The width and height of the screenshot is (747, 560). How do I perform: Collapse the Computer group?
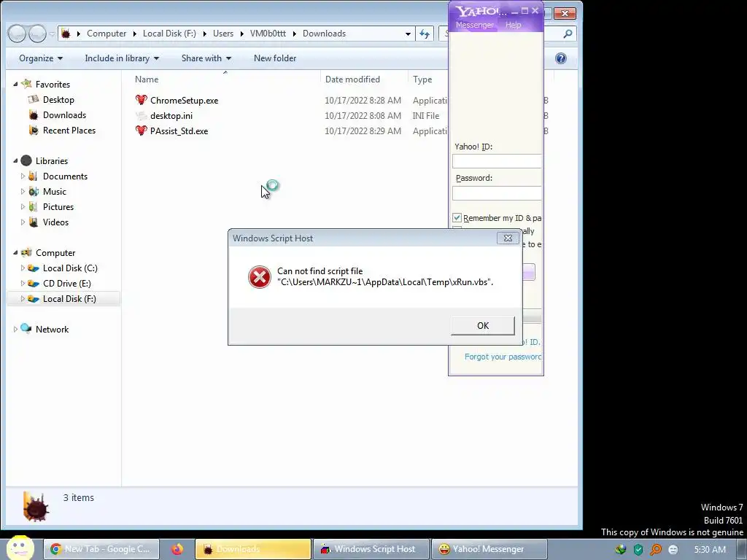15,253
